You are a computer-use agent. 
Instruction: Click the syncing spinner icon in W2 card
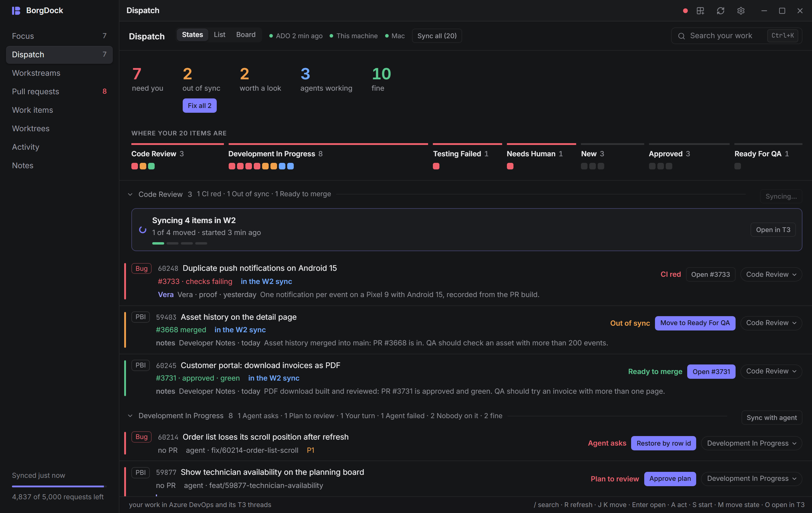click(143, 230)
